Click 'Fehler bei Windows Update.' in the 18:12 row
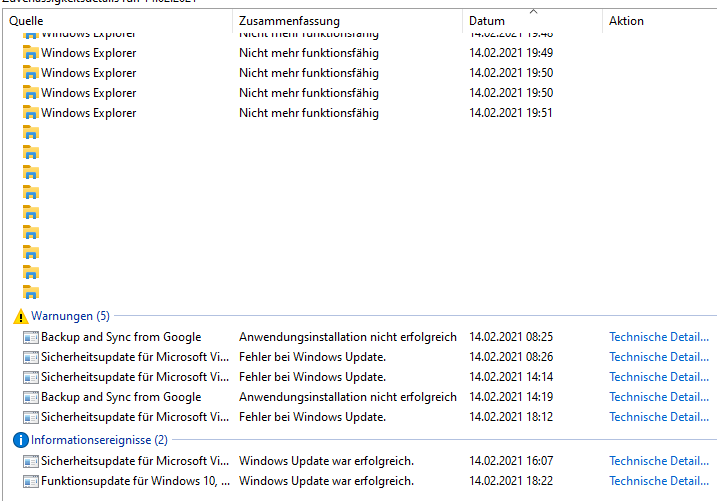Screen dimensions: 717x501 pyautogui.click(x=313, y=417)
